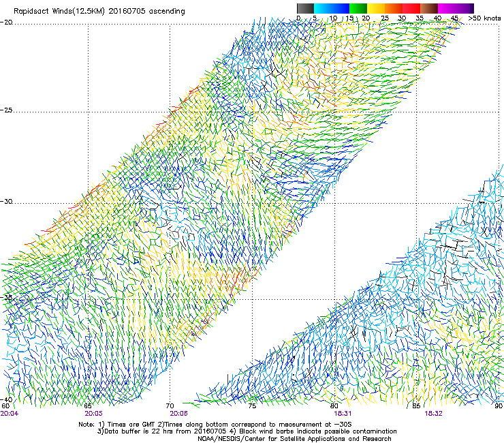Pick the red 30-35 knots legend swatch
This screenshot has width=504, height=443.
click(x=411, y=8)
